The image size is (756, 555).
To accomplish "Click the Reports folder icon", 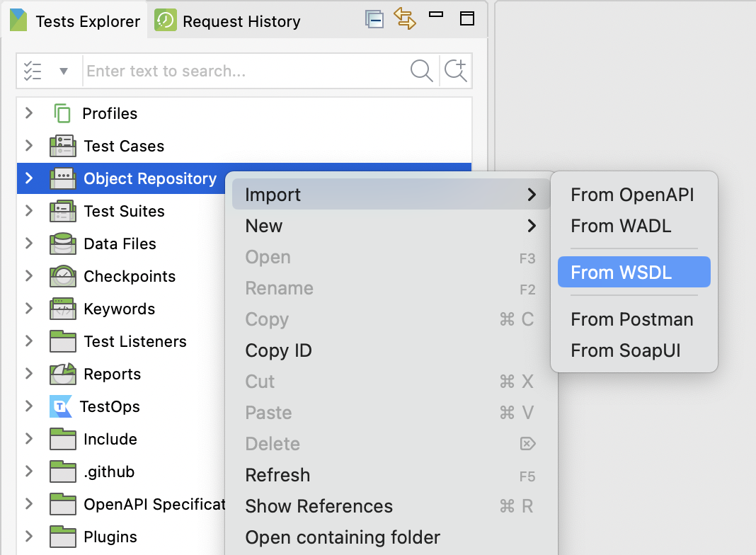I will coord(63,374).
